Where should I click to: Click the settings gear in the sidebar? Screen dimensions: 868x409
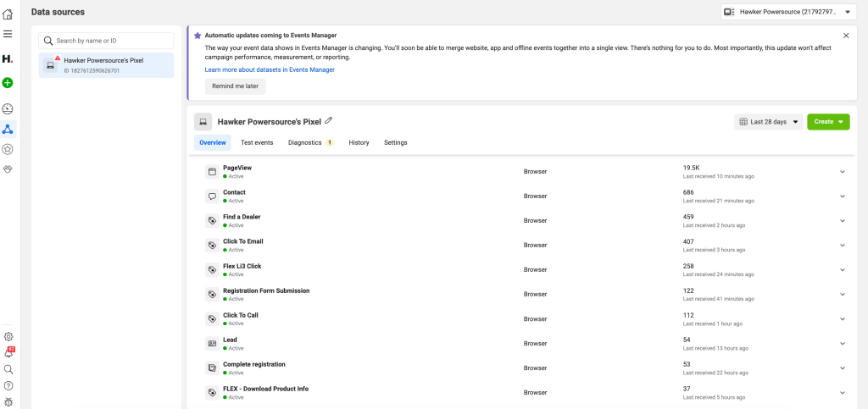(8, 336)
